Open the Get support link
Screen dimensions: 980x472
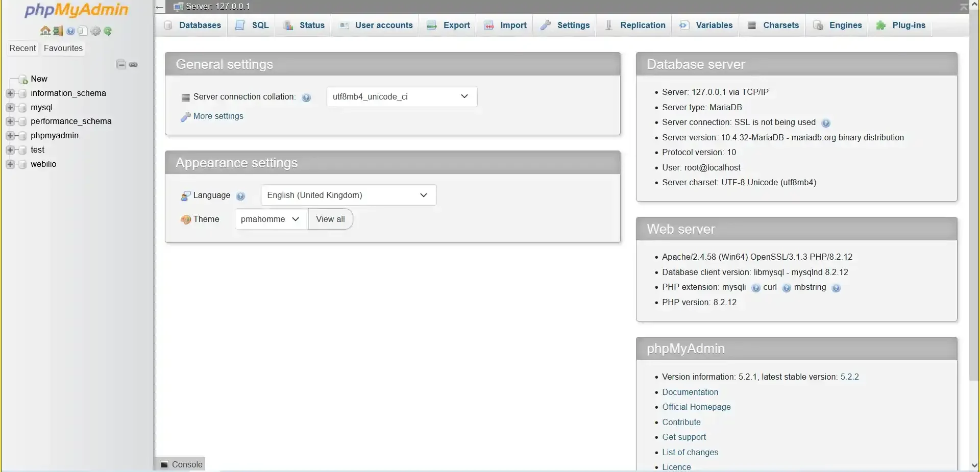click(x=684, y=437)
